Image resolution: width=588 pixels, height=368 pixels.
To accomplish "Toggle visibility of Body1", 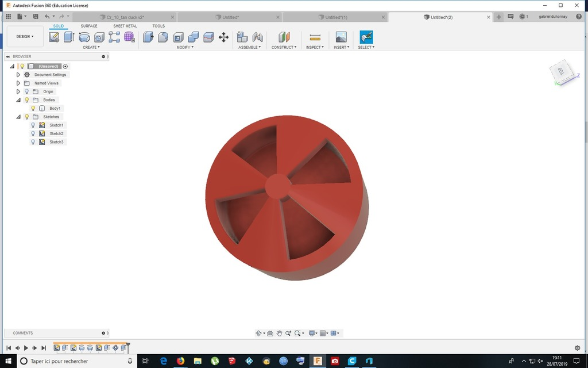I will (x=33, y=108).
